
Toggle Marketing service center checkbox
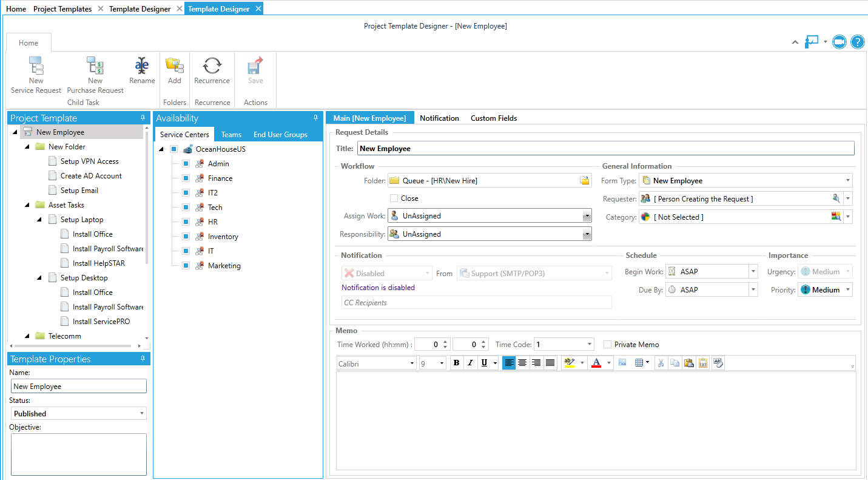pyautogui.click(x=186, y=266)
